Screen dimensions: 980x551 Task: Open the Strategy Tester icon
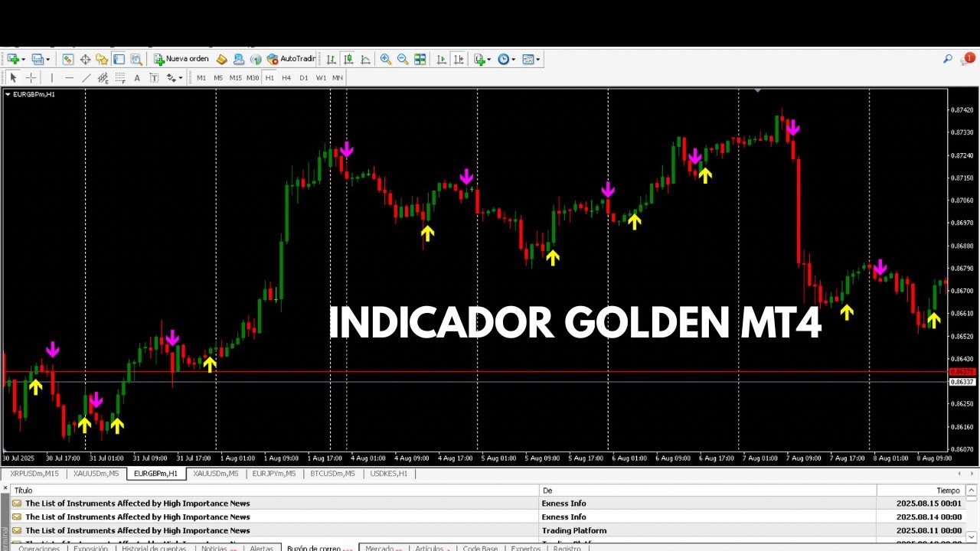point(136,59)
